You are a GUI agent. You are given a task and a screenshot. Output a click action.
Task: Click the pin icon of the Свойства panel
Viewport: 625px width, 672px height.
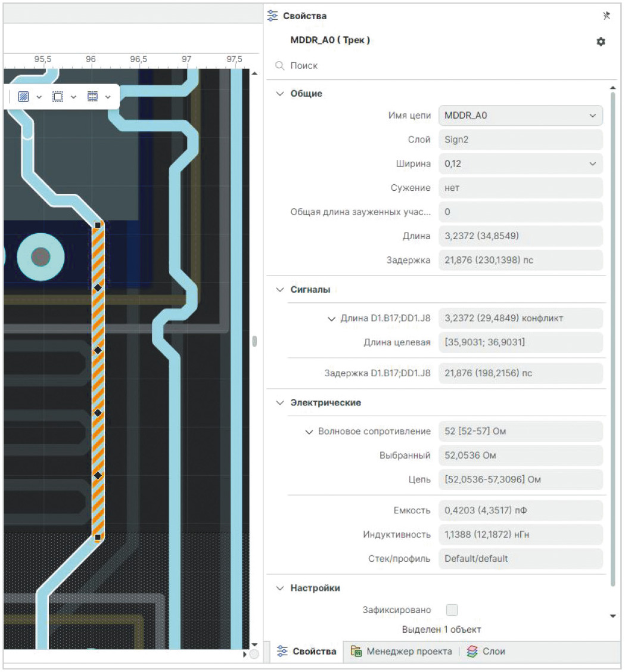point(607,16)
